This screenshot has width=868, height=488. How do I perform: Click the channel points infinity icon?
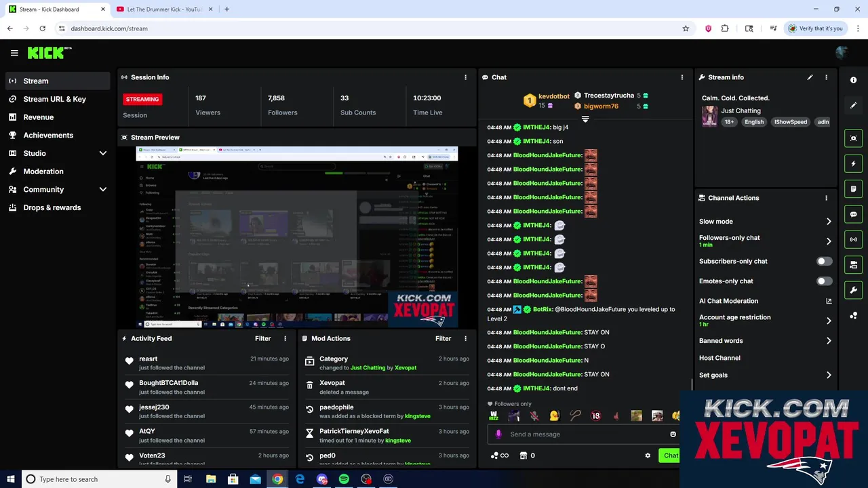pyautogui.click(x=499, y=455)
